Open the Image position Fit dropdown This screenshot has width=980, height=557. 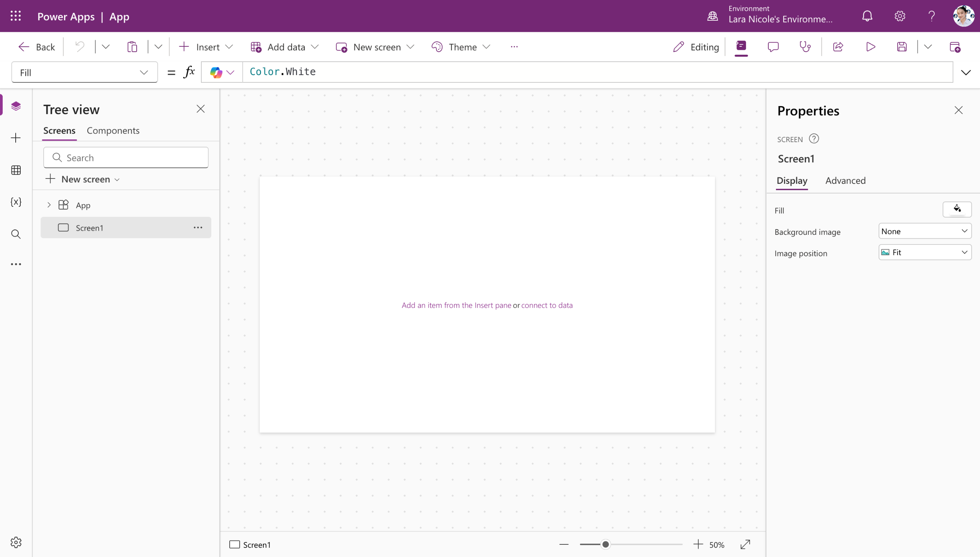924,252
